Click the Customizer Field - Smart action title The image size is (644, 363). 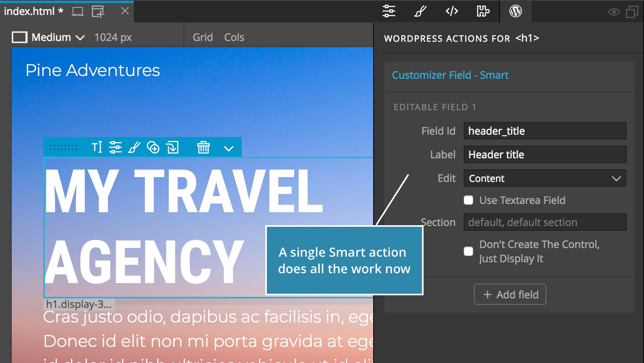pyautogui.click(x=450, y=75)
